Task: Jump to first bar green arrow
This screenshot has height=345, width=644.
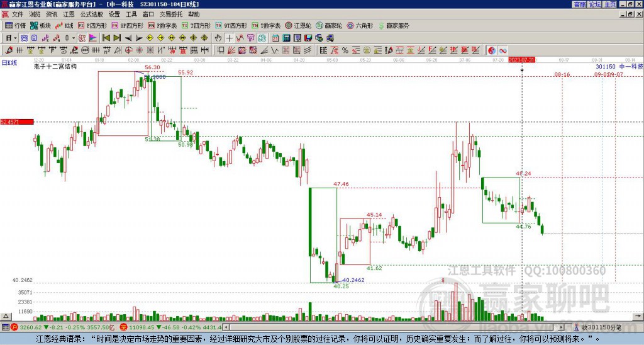Action: tap(106, 38)
